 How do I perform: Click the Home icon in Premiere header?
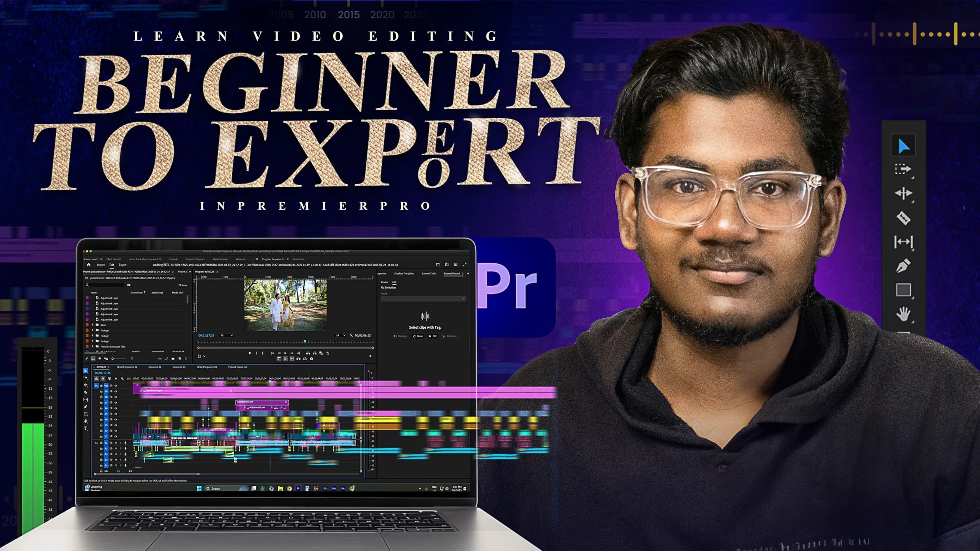[x=88, y=265]
